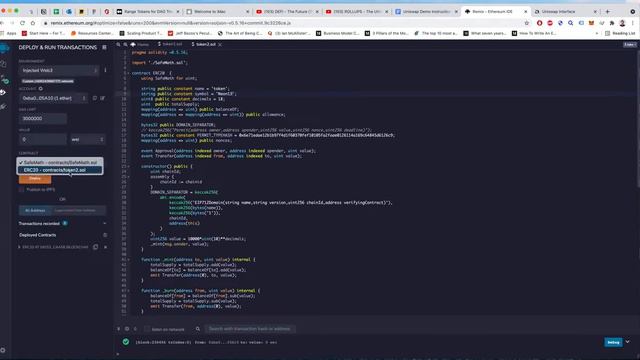The image size is (640, 360).
Task: Collapse the constructor code fold arrow
Action: point(129,167)
